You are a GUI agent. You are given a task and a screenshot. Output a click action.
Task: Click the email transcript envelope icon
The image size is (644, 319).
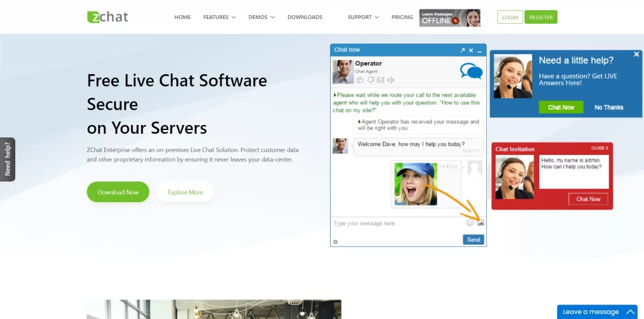pyautogui.click(x=380, y=80)
